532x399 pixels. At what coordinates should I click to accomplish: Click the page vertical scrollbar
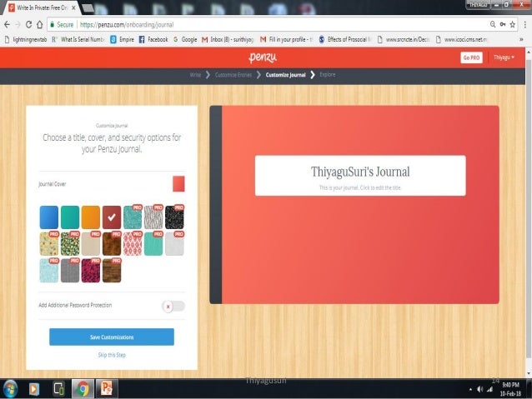pyautogui.click(x=529, y=208)
